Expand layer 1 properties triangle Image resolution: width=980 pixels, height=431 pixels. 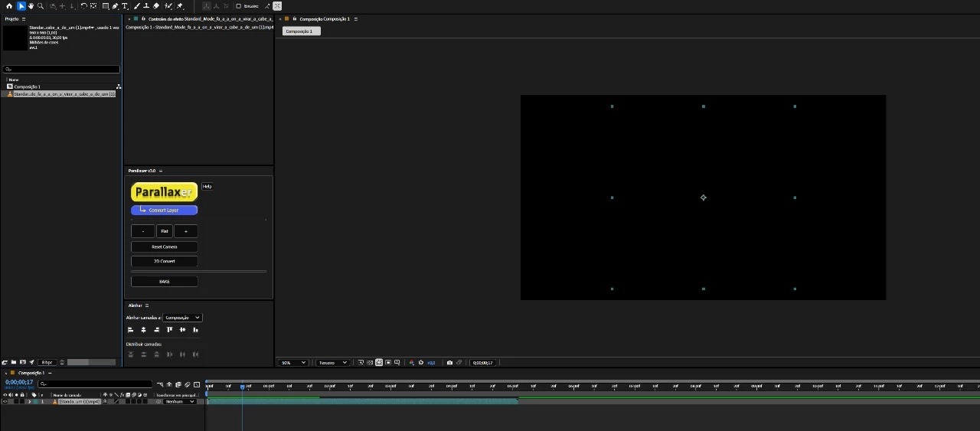click(x=30, y=401)
